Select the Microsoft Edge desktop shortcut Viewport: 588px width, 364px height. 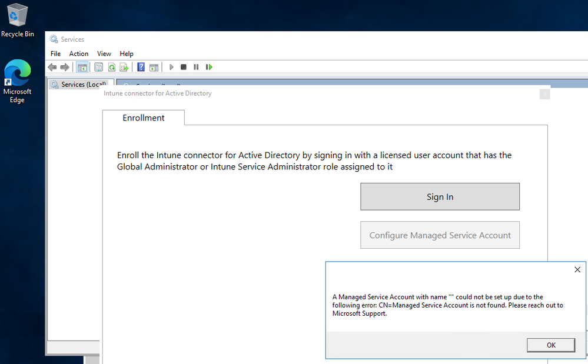click(x=17, y=81)
